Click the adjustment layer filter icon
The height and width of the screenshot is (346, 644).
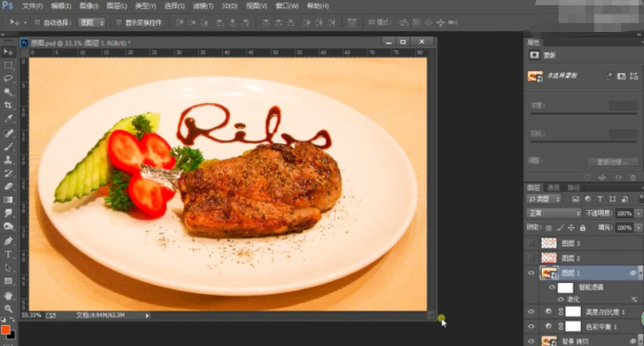tap(587, 199)
